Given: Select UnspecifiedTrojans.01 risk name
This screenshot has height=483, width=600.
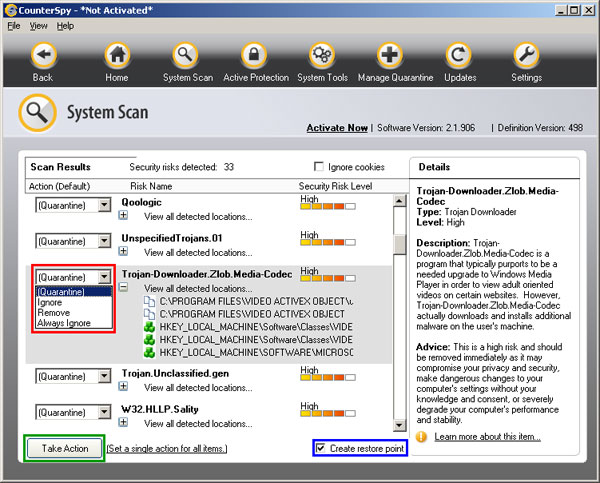Looking at the screenshot, I should [x=172, y=238].
